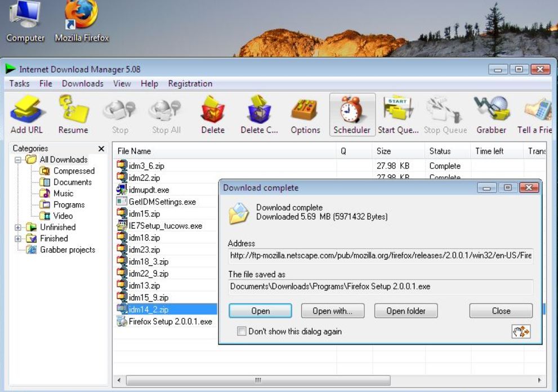
Task: Click the Add URL toolbar icon
Action: pos(27,109)
